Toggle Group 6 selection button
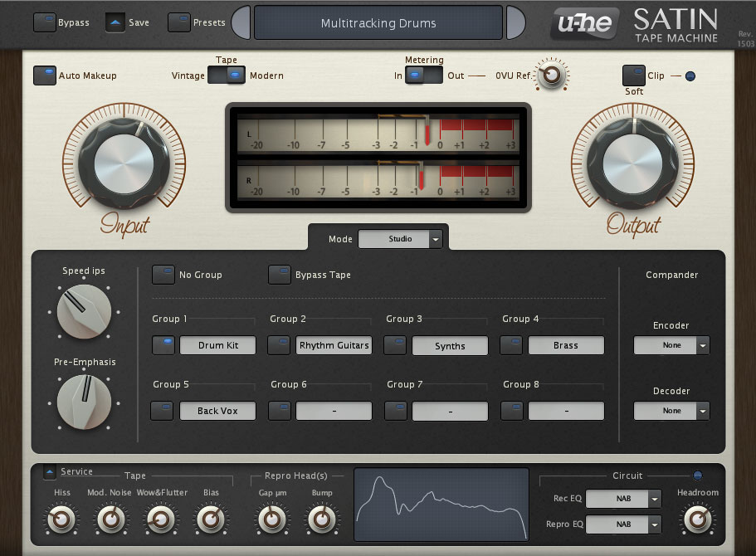756x556 pixels. tap(279, 411)
